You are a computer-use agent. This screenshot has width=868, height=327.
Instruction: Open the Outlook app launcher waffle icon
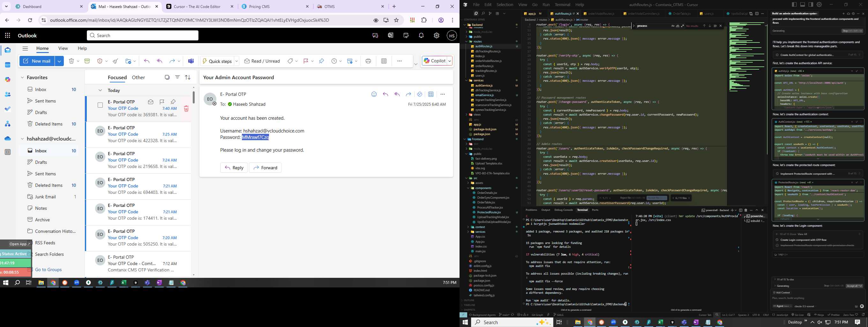[7, 35]
